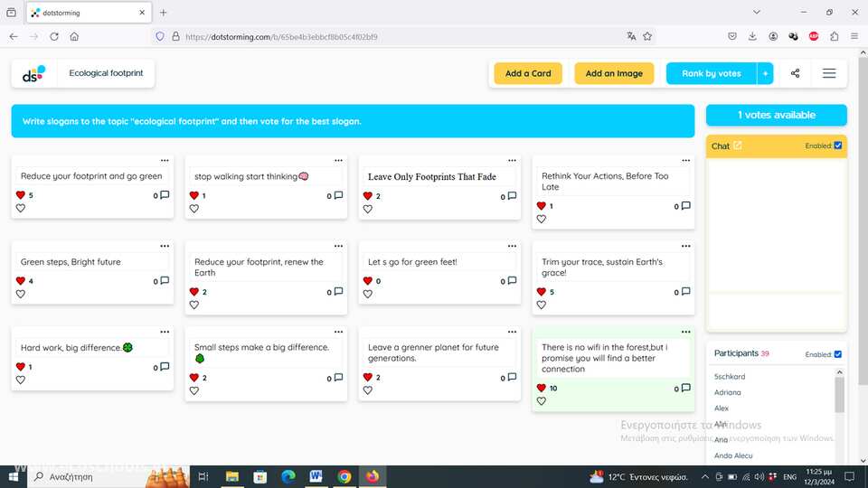Click the page vertical scrollbar
Image resolution: width=868 pixels, height=488 pixels.
point(863,221)
